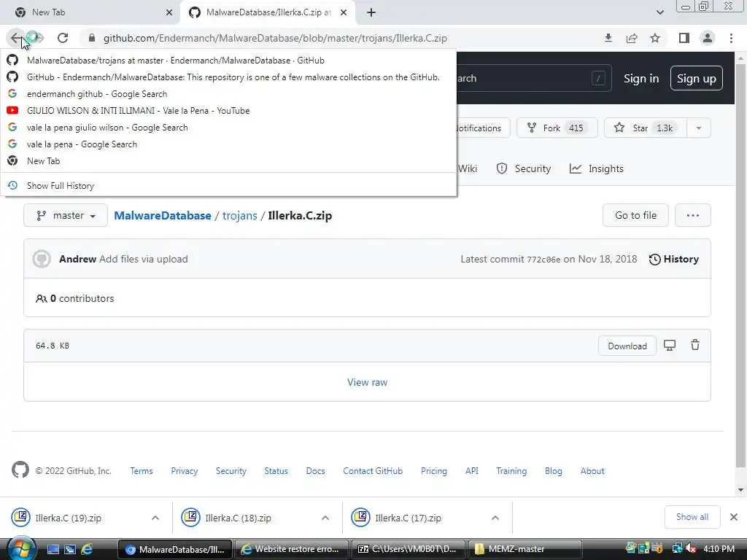
Task: Open the master branch dropdown
Action: click(66, 216)
